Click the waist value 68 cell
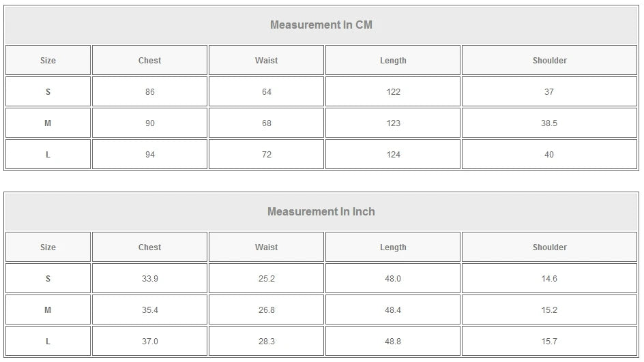The image size is (644, 362). pyautogui.click(x=266, y=123)
